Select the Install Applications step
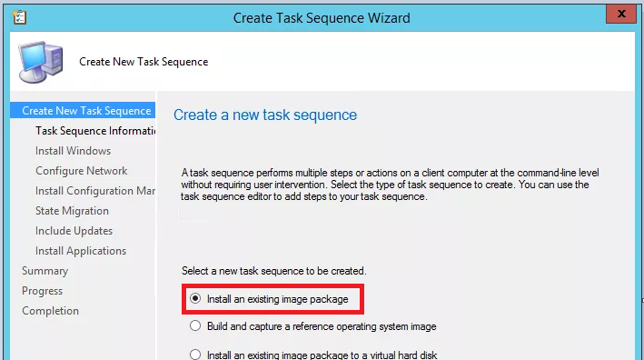 [81, 251]
